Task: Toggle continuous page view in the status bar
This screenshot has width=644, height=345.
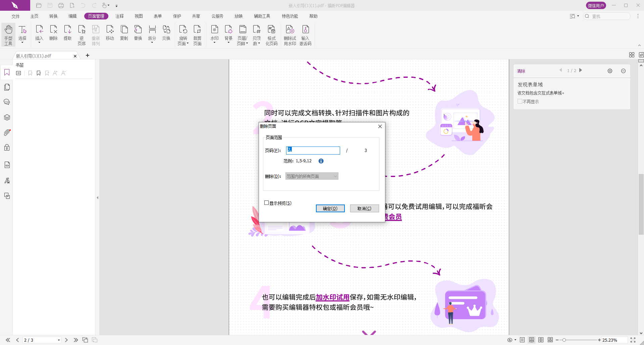Action: [532, 340]
